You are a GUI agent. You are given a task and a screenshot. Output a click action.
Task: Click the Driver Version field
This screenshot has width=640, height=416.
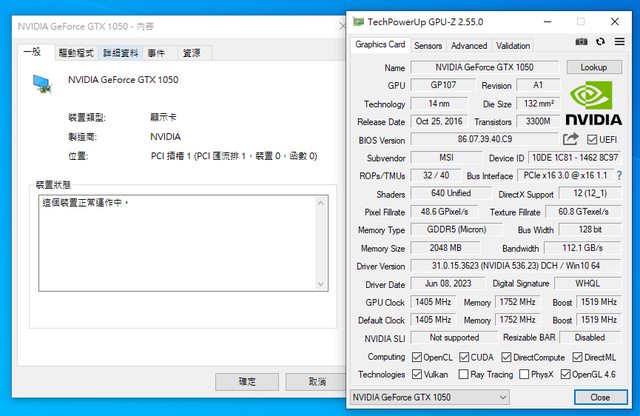516,266
